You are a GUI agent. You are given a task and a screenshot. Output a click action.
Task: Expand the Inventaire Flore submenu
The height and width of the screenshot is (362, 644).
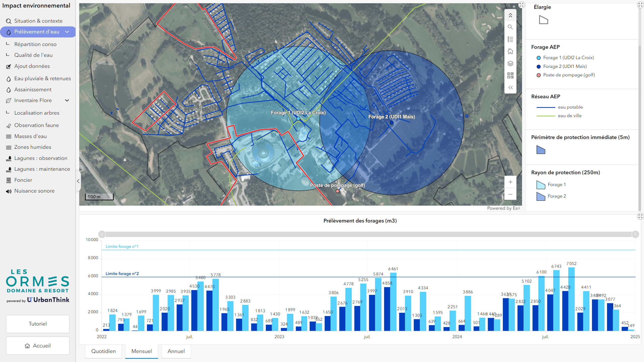67,101
